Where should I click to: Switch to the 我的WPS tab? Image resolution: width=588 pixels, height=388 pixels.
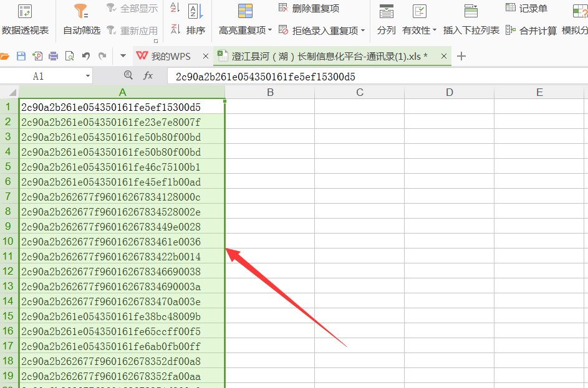click(166, 55)
